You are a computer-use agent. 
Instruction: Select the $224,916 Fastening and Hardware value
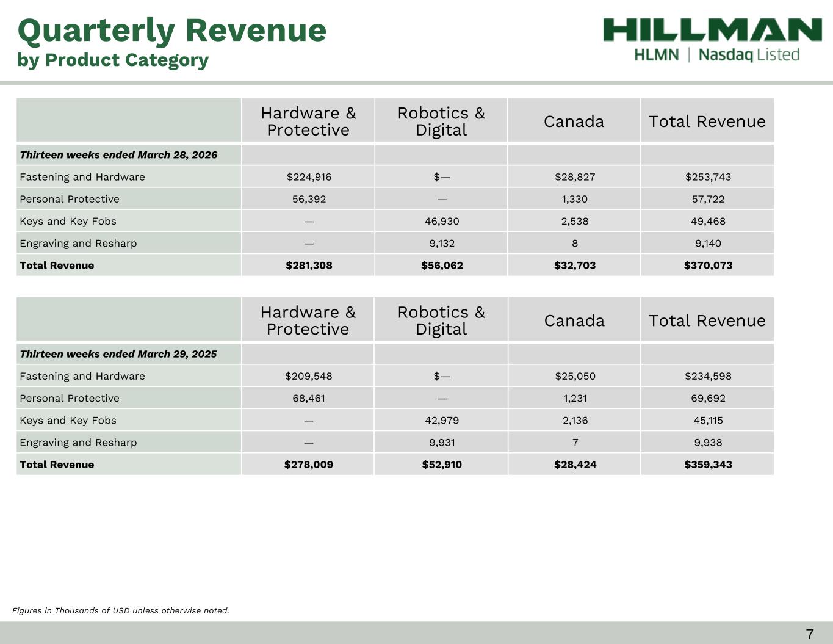tap(309, 177)
